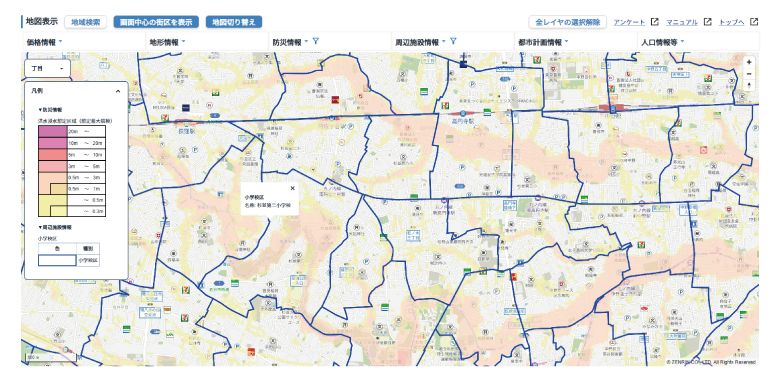Open the 価格情報 menu

(44, 42)
